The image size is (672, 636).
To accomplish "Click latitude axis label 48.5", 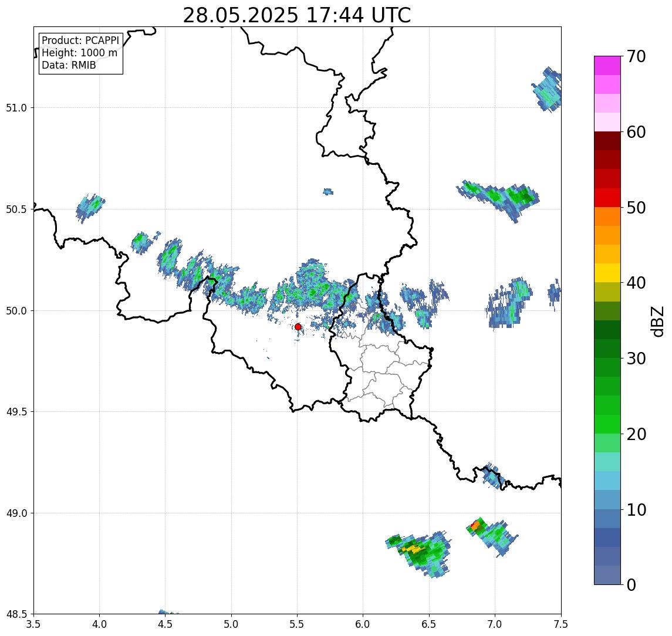I will (16, 614).
